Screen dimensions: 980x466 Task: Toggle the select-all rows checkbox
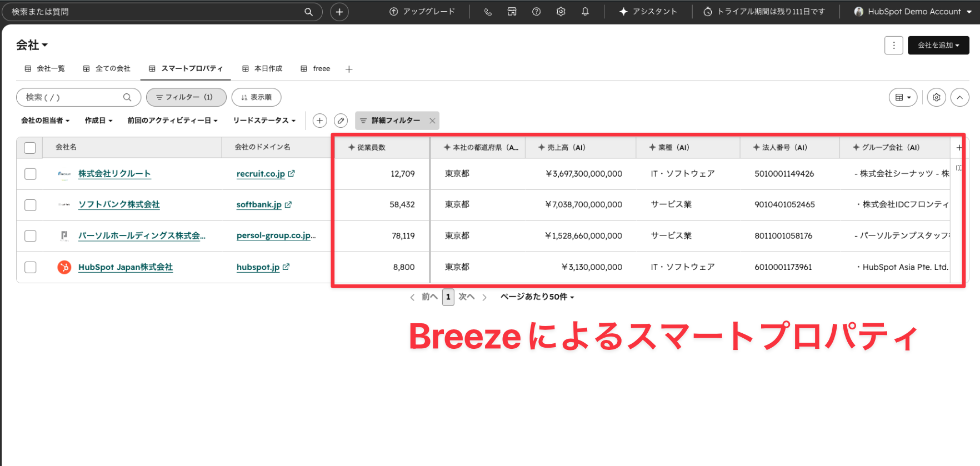pos(30,148)
